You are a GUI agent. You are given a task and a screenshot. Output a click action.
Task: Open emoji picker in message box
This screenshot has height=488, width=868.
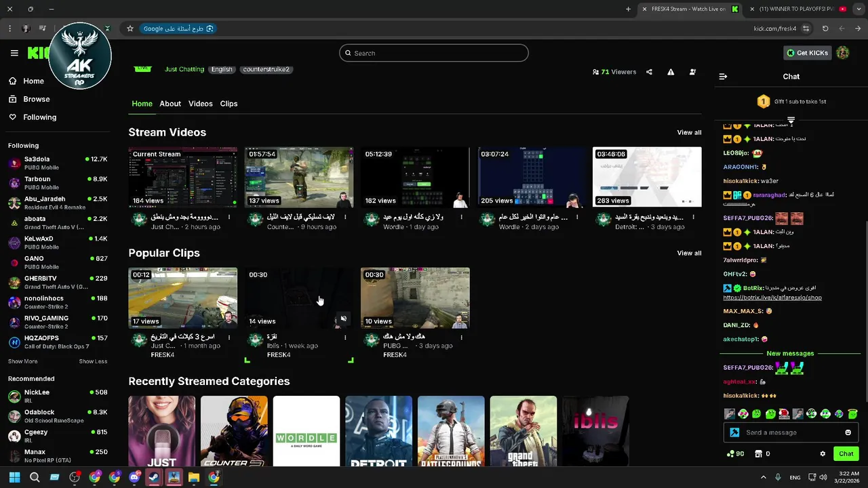point(848,432)
